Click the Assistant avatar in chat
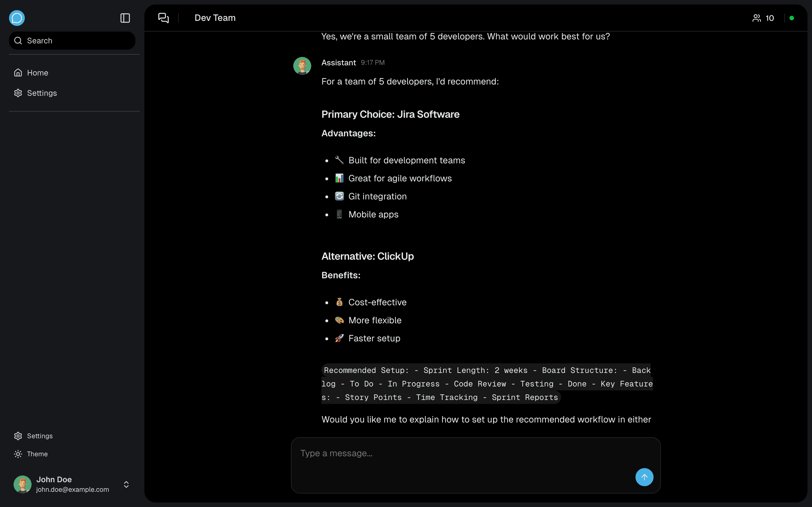 [302, 66]
